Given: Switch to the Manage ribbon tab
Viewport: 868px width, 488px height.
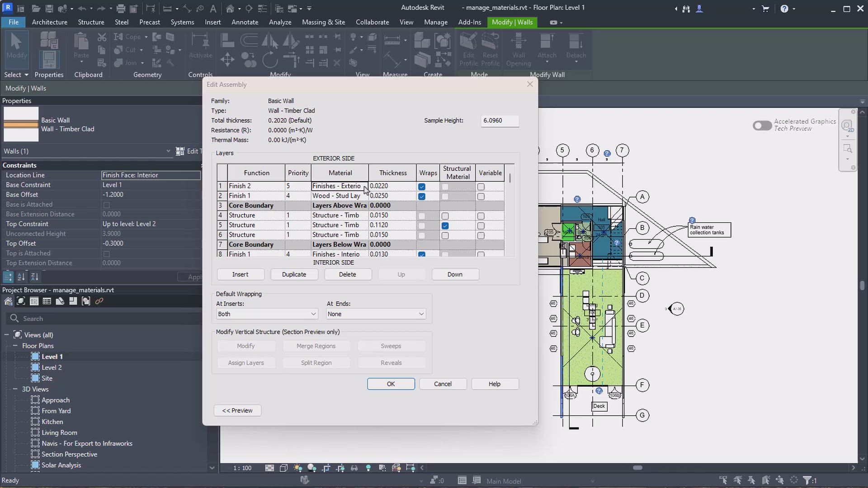Looking at the screenshot, I should tap(435, 22).
